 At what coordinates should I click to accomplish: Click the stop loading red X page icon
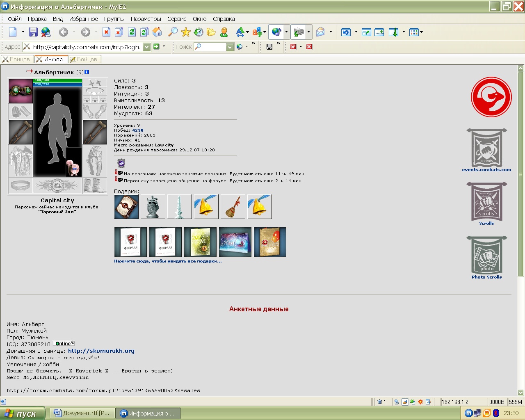106,32
